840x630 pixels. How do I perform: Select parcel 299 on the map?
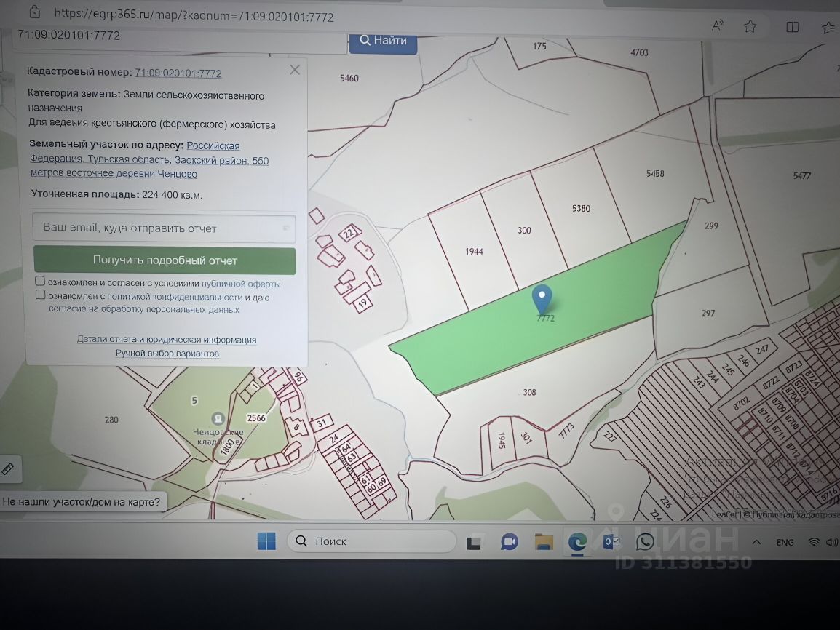pyautogui.click(x=711, y=226)
